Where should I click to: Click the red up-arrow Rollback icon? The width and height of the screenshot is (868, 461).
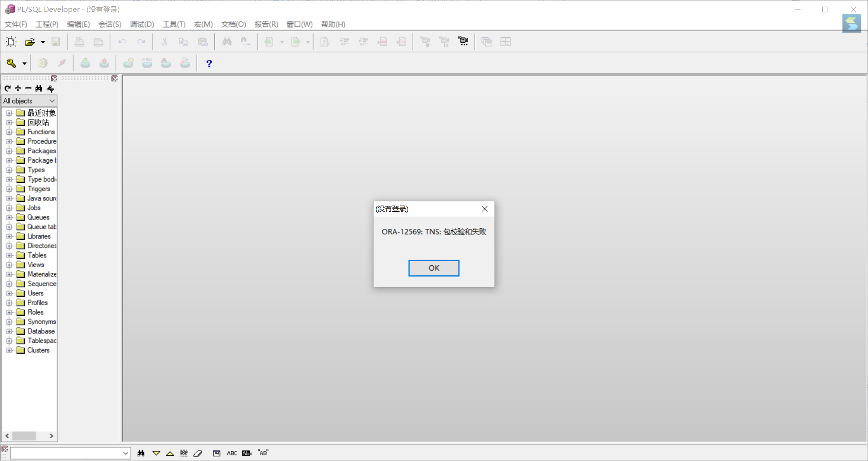(105, 63)
